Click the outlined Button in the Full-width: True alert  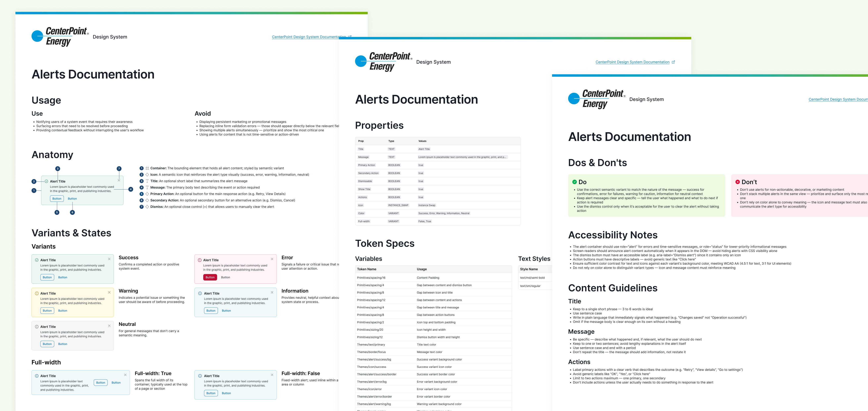coord(100,383)
